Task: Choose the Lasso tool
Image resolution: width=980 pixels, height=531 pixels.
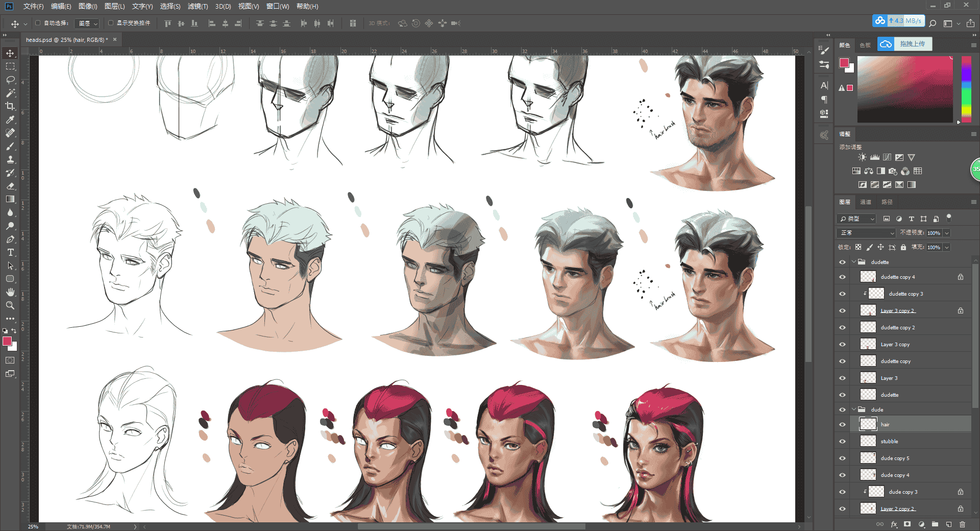Action: click(10, 80)
